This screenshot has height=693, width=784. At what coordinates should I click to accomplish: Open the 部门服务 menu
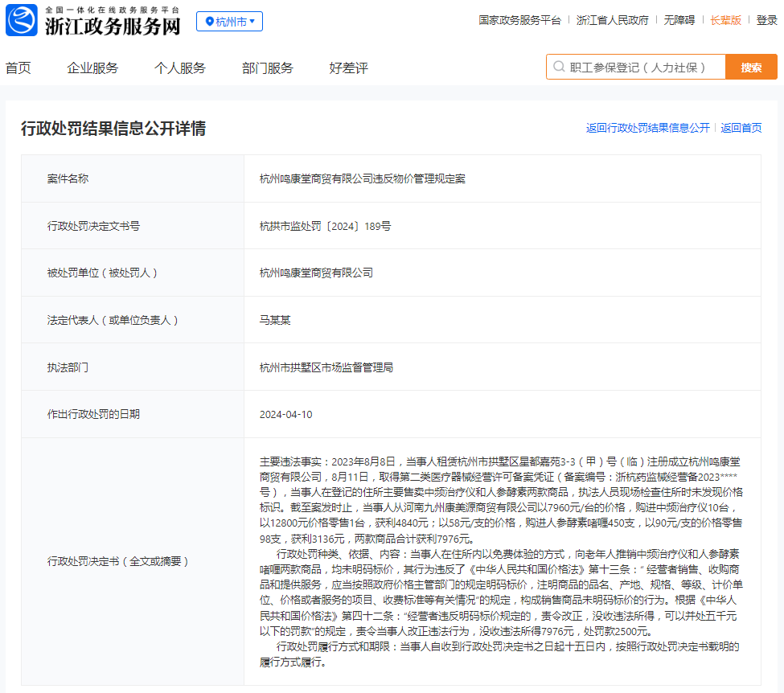(x=268, y=68)
